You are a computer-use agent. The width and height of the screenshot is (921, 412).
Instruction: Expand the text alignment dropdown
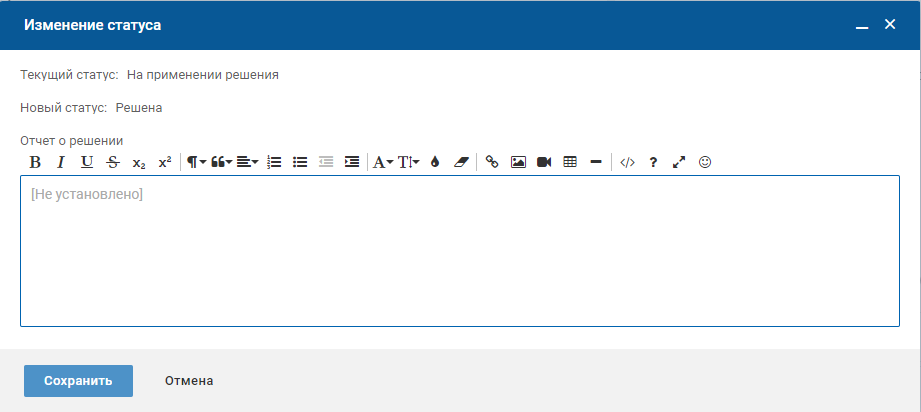coord(247,162)
